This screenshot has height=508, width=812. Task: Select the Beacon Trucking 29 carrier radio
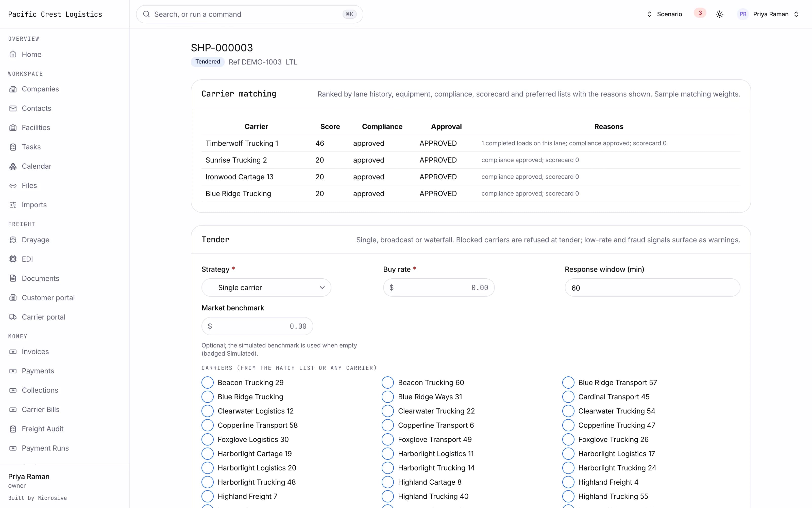(207, 383)
